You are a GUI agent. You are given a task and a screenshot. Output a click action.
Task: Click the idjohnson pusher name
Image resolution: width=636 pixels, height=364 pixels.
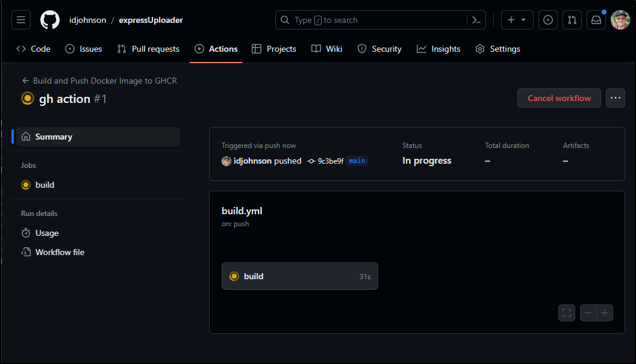tap(252, 161)
